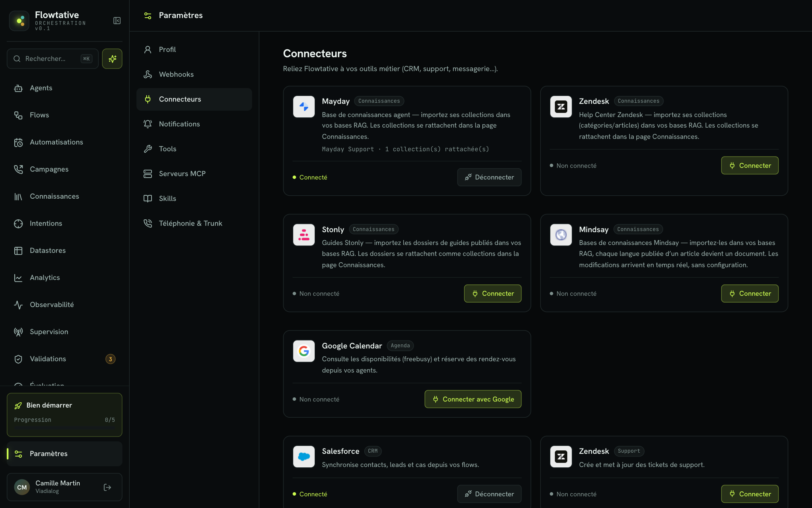Click Mayday Support collection status text
Viewport: 812px width, 508px height.
[406, 149]
